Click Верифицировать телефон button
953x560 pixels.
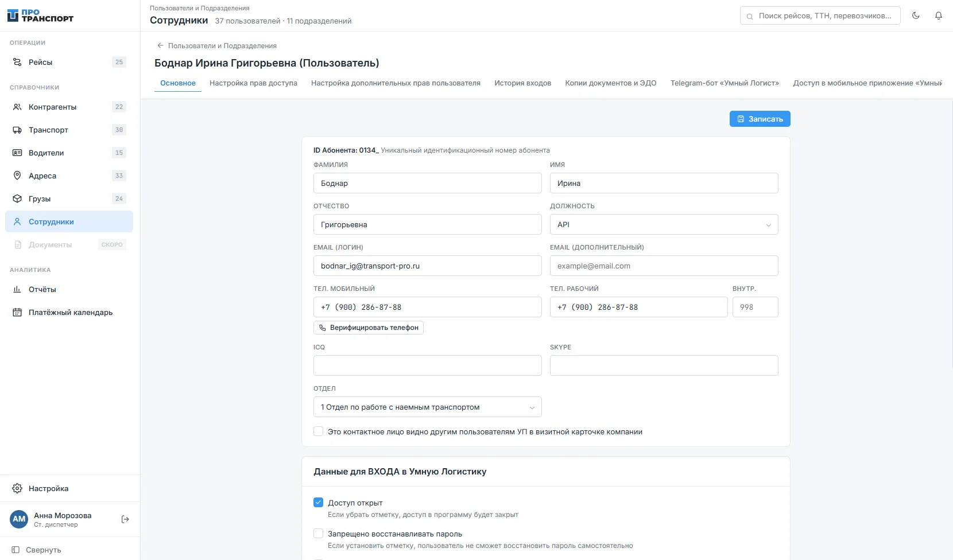[x=368, y=328]
